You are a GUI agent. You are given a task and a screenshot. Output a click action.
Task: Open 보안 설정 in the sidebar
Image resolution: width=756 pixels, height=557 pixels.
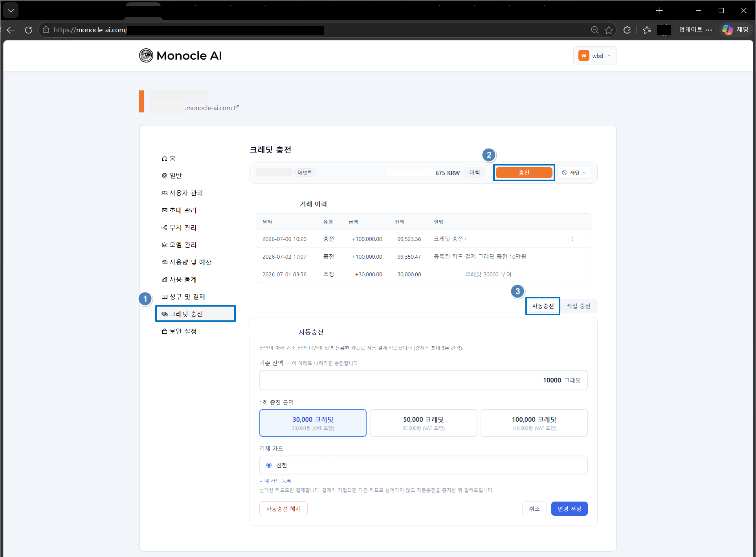tap(179, 331)
